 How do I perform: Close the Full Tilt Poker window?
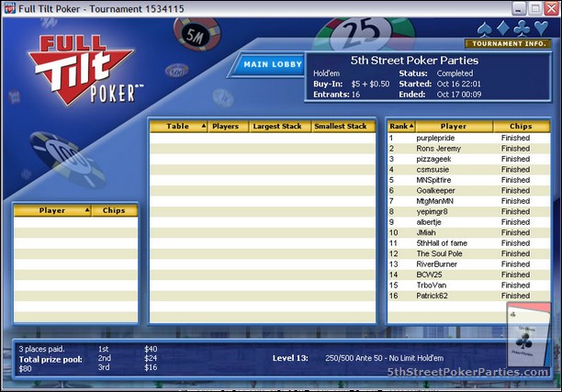(552, 8)
